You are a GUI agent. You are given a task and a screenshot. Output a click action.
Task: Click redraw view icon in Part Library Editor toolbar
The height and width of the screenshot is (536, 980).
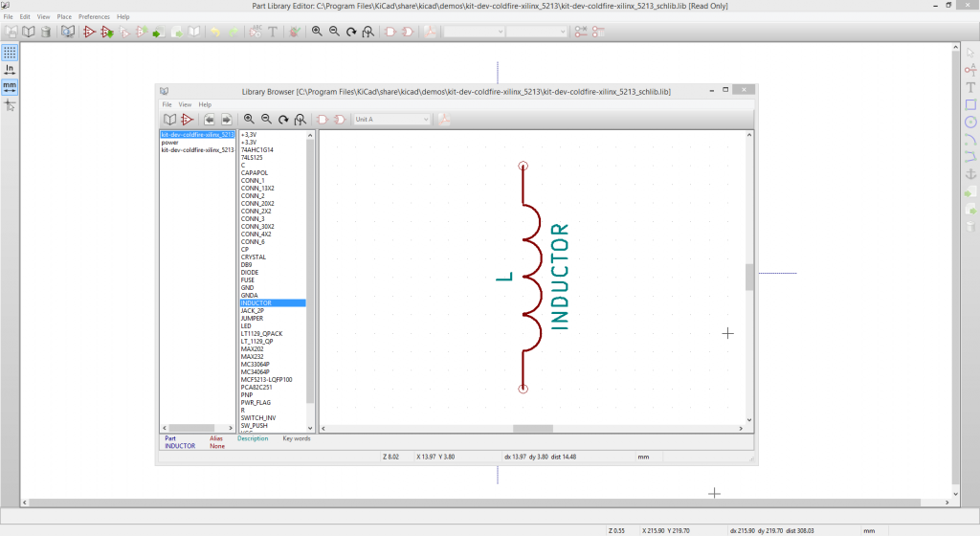[351, 32]
